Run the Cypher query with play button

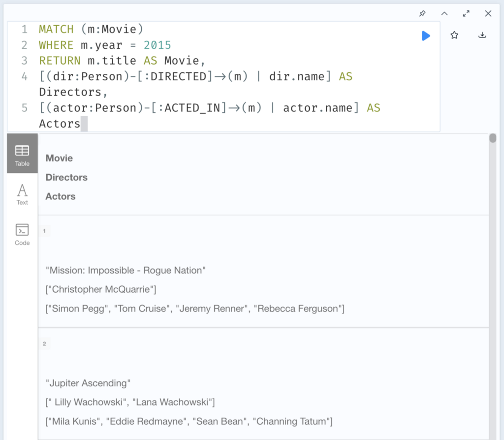[x=426, y=36]
